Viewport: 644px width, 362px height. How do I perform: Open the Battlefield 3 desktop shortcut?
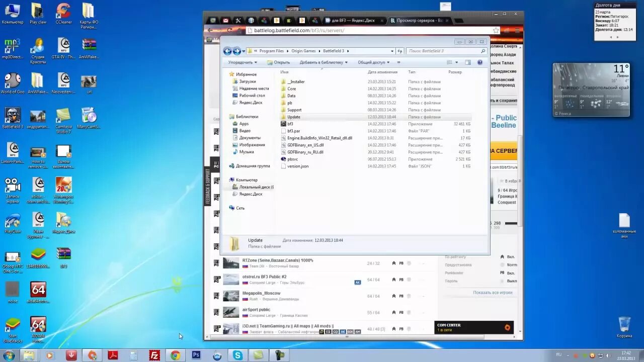click(13, 118)
